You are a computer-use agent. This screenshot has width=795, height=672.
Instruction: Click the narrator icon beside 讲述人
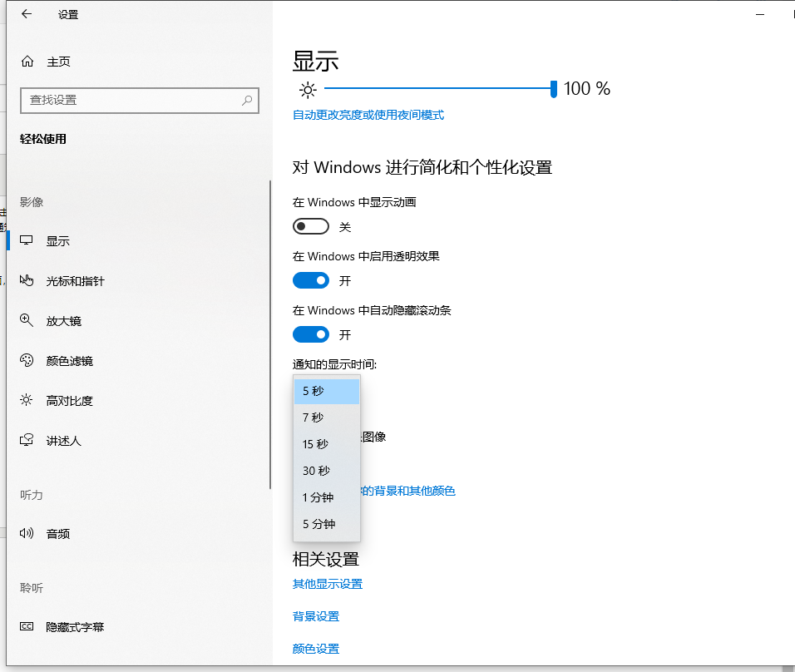pyautogui.click(x=27, y=440)
